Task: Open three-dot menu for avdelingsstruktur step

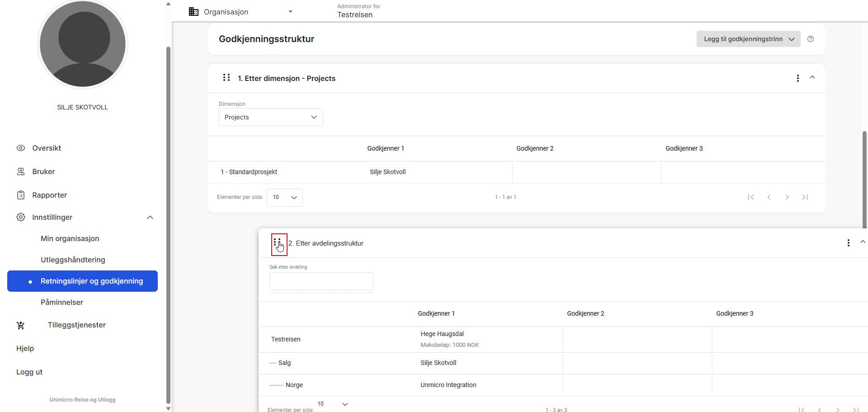Action: click(848, 243)
